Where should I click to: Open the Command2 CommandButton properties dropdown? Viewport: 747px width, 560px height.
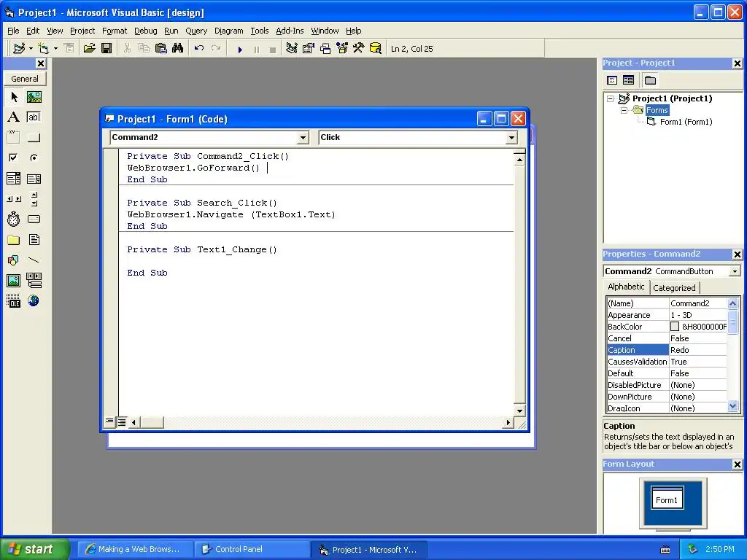(735, 271)
